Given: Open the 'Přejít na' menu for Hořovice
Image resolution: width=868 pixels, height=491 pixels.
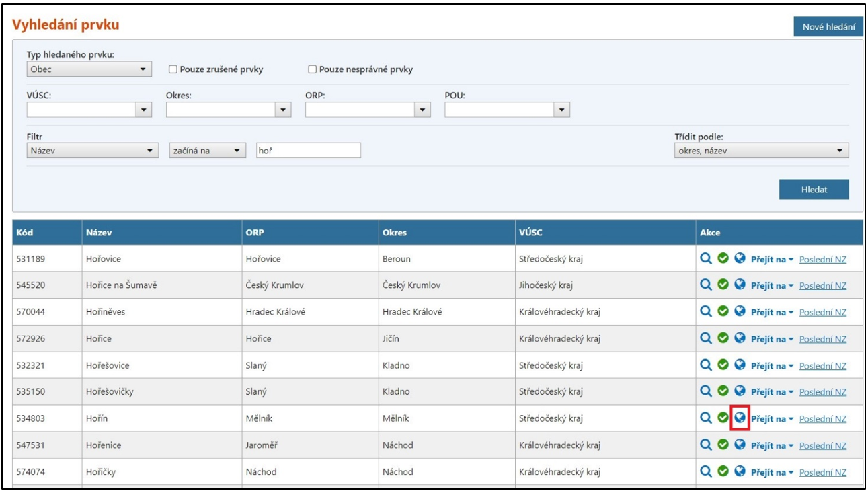Looking at the screenshot, I should [x=772, y=260].
